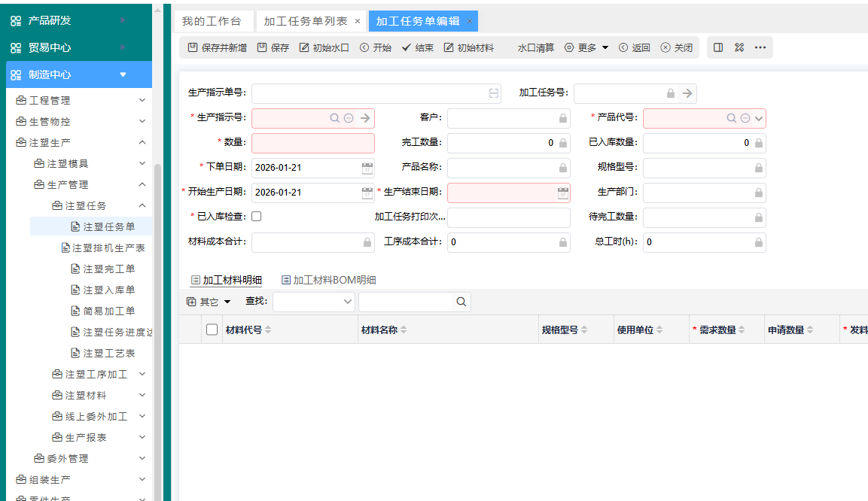Click the scan icon in 生产指示单号 field

494,93
